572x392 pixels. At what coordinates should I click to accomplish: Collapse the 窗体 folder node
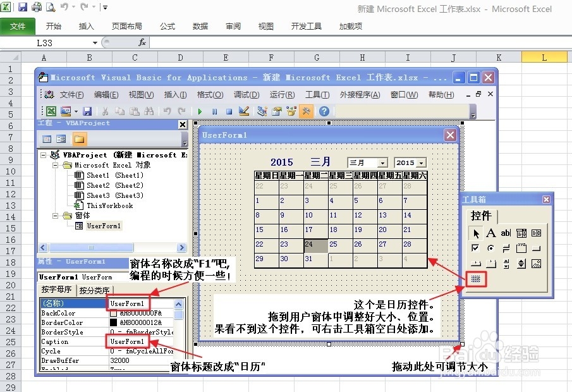coord(56,216)
